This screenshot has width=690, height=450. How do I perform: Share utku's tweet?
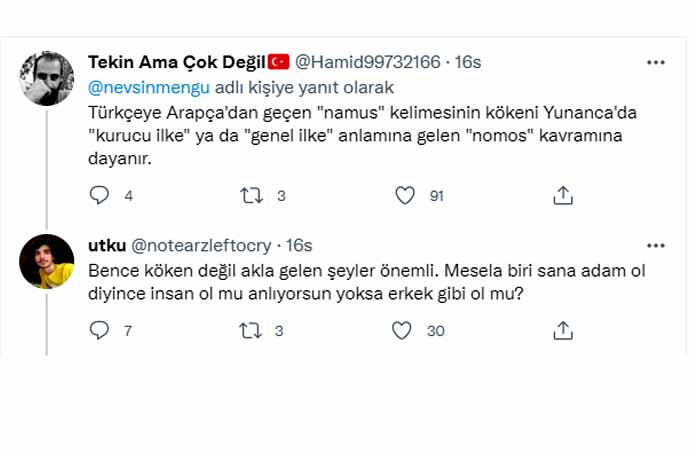click(x=563, y=330)
